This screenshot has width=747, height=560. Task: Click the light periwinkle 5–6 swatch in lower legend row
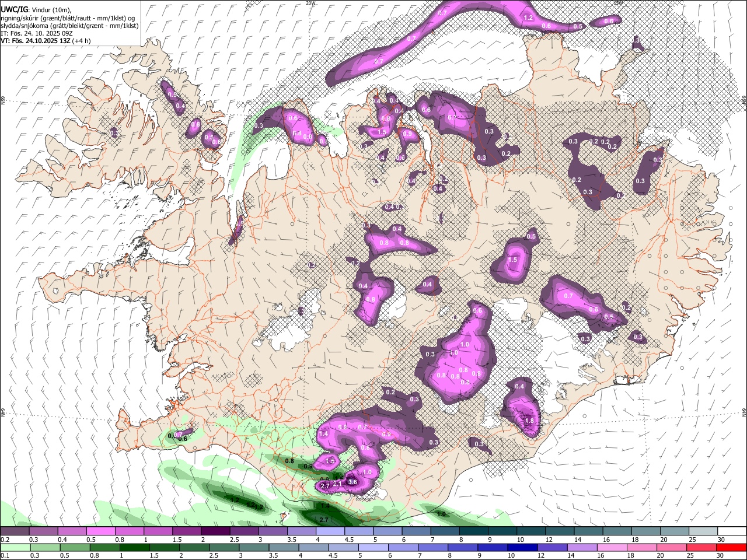point(372,547)
